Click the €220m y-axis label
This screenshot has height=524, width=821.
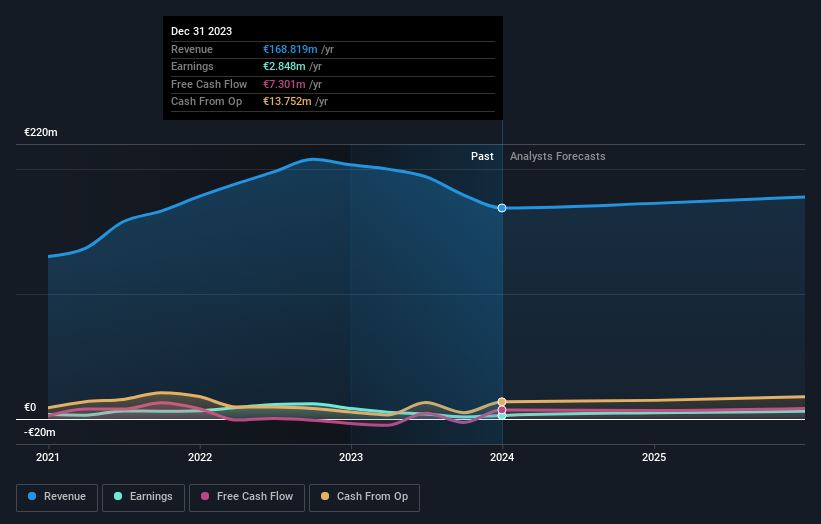[x=41, y=132]
